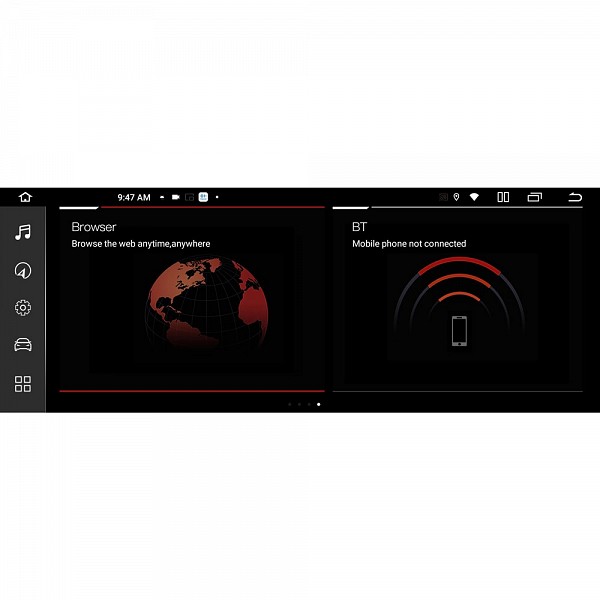600x600 pixels.
Task: Click the red globe image
Action: click(207, 304)
